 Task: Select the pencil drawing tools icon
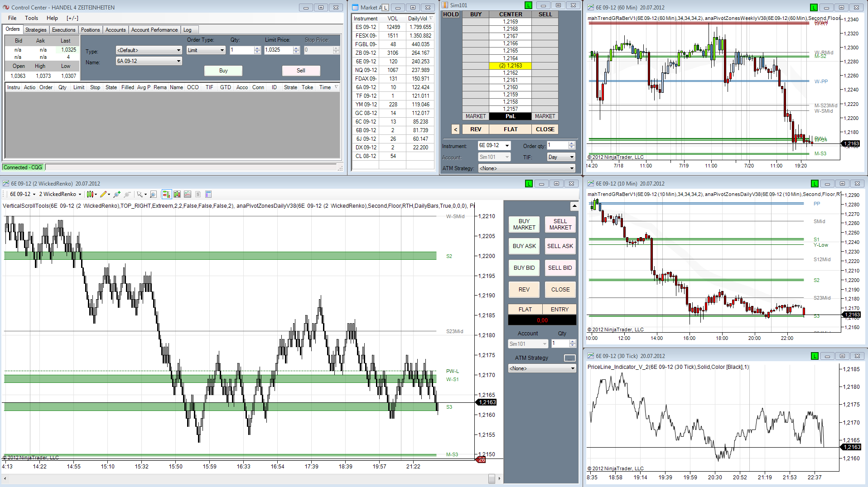[x=105, y=194]
